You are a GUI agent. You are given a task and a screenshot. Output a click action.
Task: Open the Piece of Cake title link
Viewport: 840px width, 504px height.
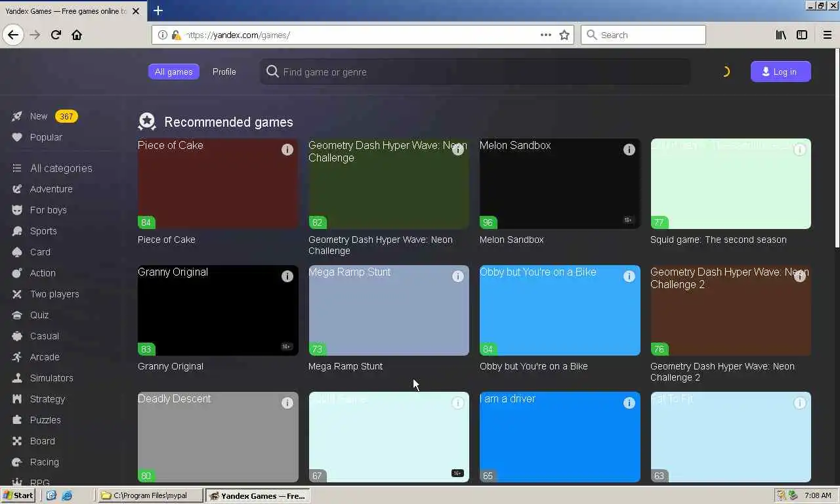click(167, 240)
